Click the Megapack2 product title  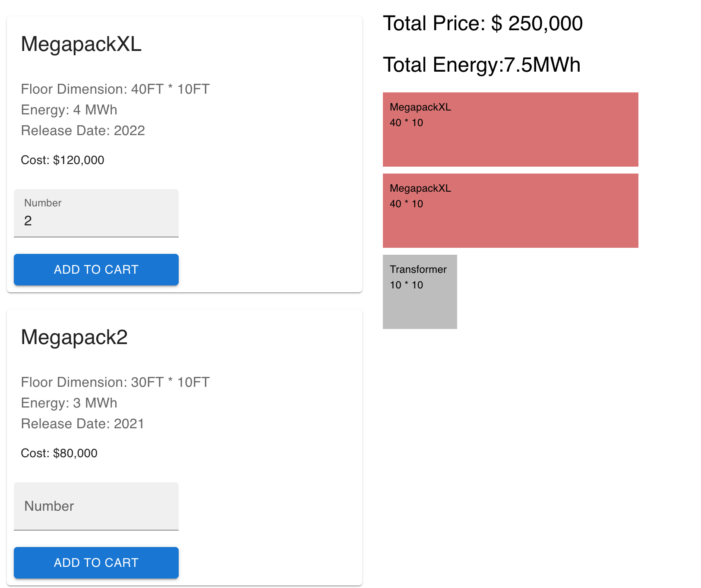(x=74, y=338)
